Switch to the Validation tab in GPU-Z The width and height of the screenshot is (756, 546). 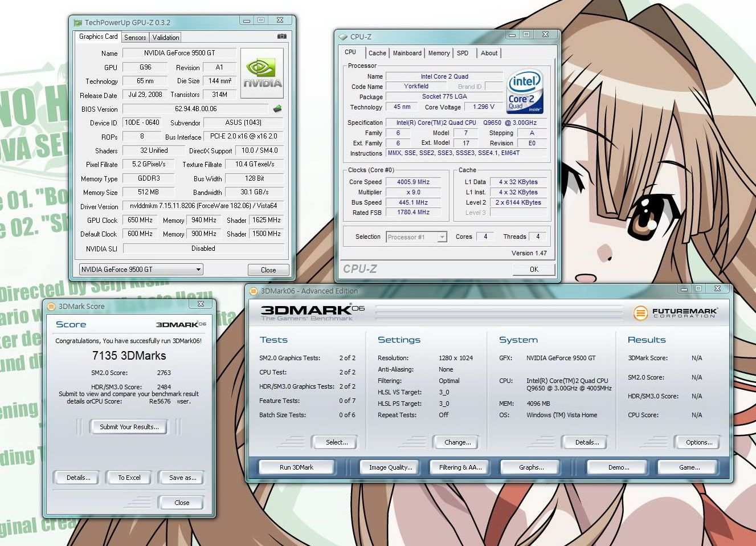166,38
